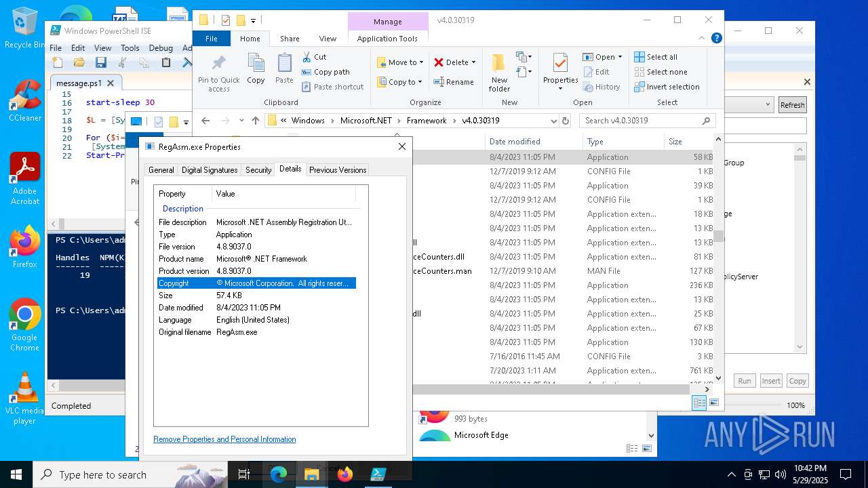Open the Digital Signatures tab
Image resolution: width=868 pixels, height=488 pixels.
[x=210, y=170]
